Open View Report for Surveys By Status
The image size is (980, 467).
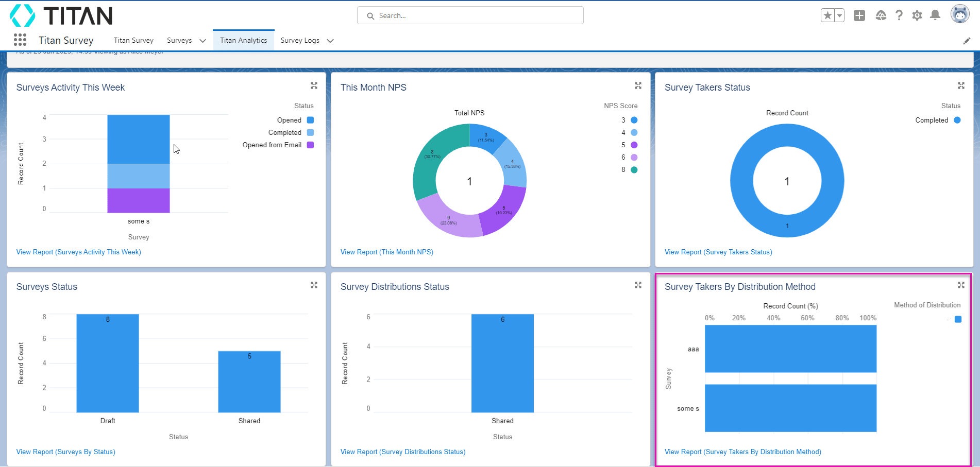click(65, 452)
